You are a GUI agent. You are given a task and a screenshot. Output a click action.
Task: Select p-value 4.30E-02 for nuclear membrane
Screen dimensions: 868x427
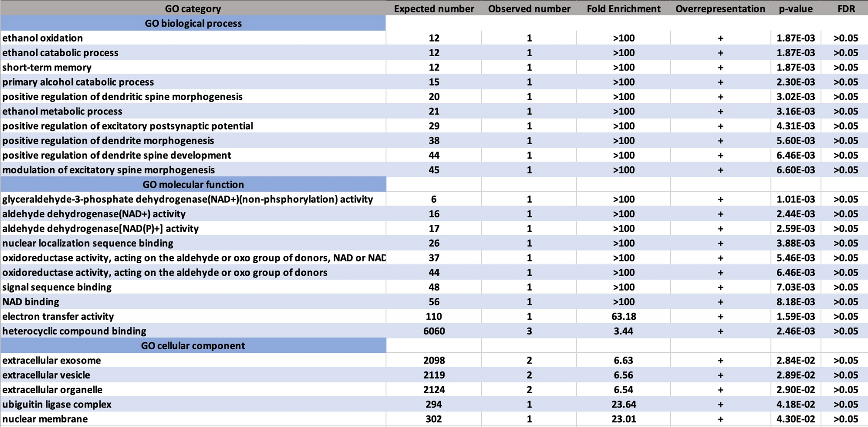796,419
